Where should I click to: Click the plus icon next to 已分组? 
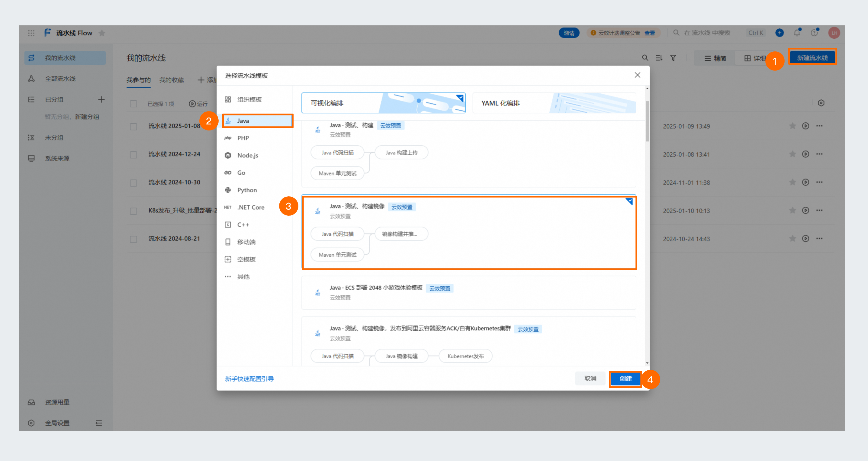click(101, 99)
